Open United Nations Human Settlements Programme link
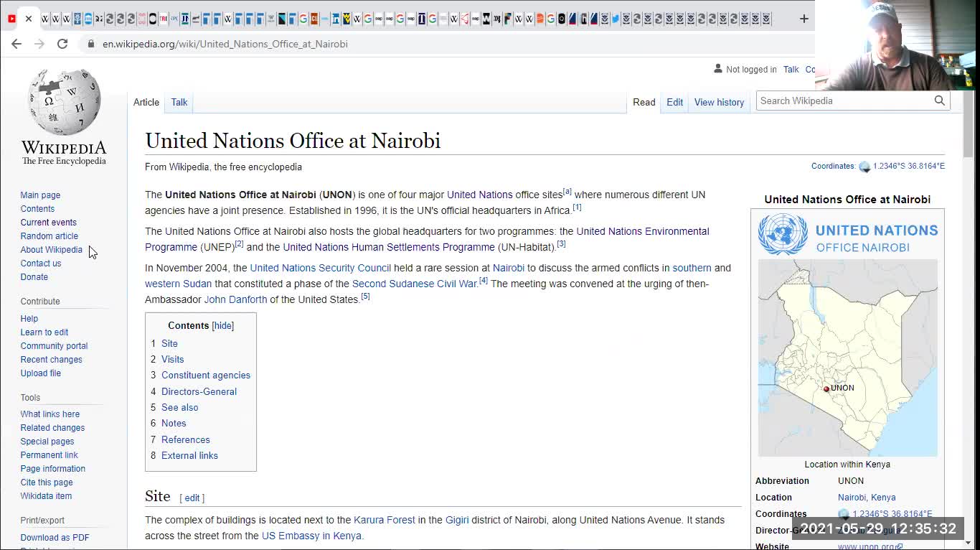 [389, 247]
